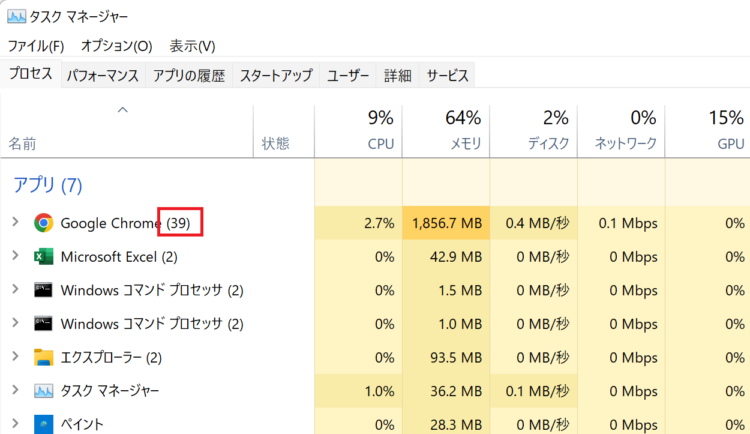Click the first Windows コマンド プロセッサ icon
Screen dimensions: 750x434
click(43, 290)
